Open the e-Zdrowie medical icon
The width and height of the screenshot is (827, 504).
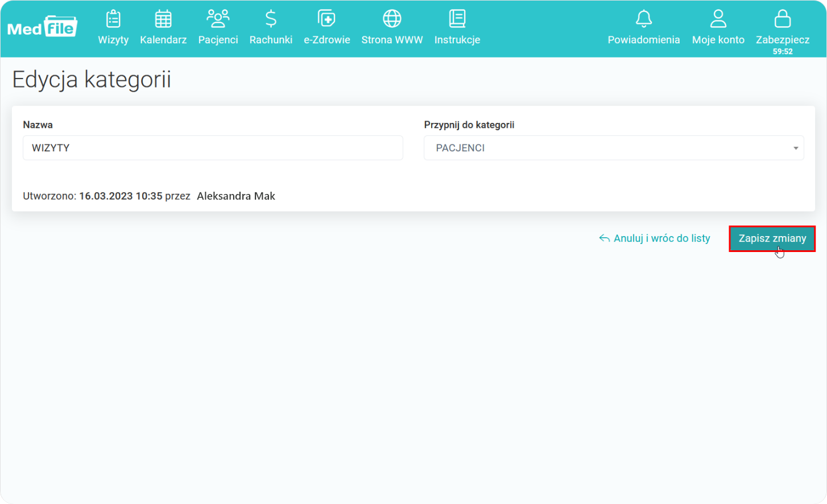coord(326,19)
